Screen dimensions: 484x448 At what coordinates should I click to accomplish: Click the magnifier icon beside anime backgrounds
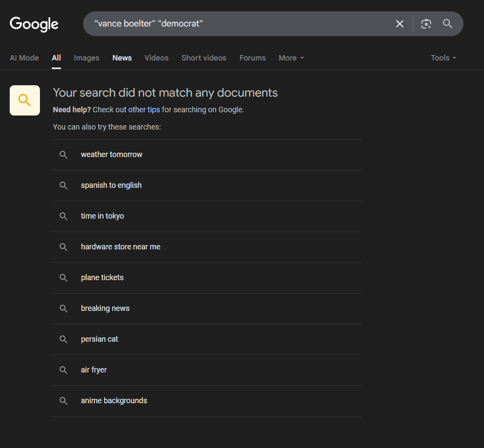63,401
